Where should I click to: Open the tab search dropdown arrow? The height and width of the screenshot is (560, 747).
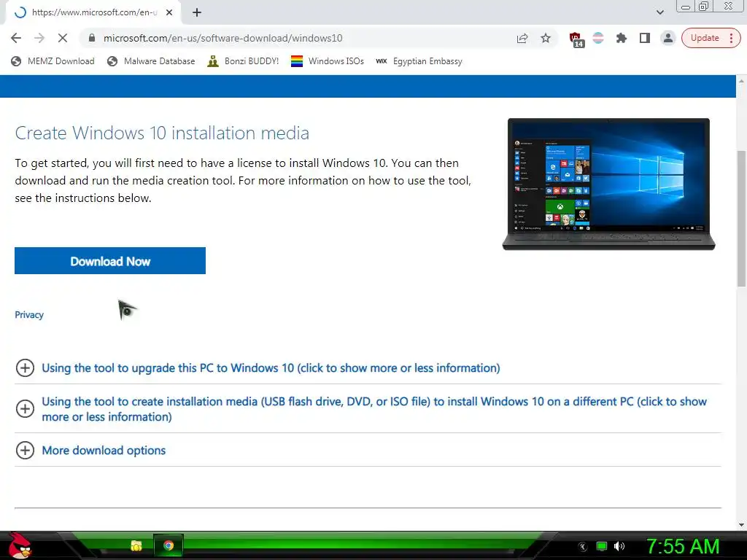(659, 12)
